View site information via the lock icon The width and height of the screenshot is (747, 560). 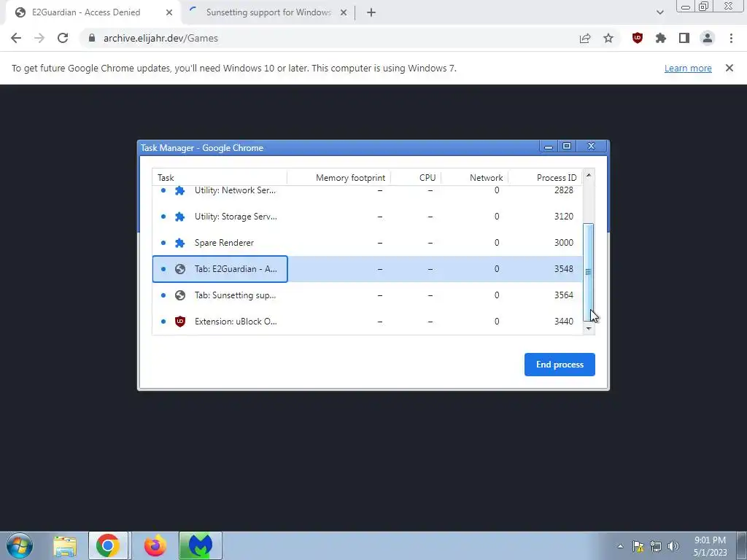[x=92, y=38]
